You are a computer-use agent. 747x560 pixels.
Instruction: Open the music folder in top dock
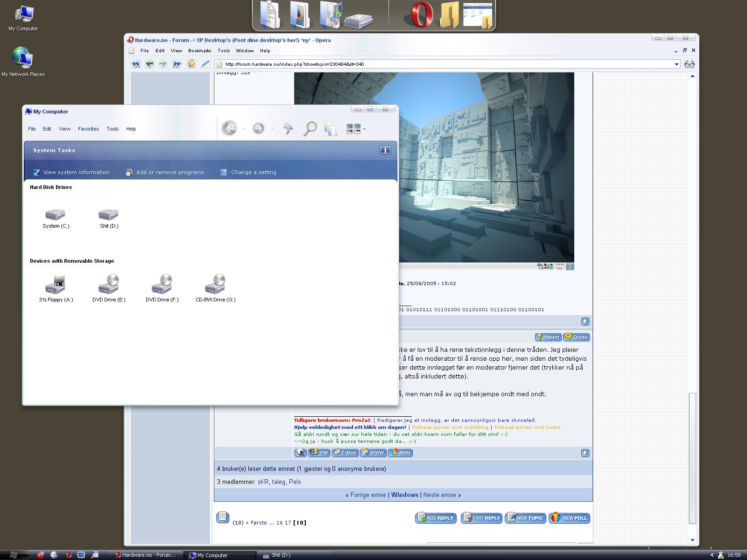[x=331, y=15]
